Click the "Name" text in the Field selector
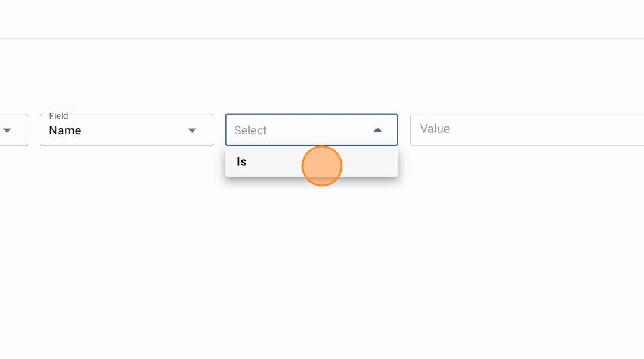644x359 pixels. click(65, 130)
